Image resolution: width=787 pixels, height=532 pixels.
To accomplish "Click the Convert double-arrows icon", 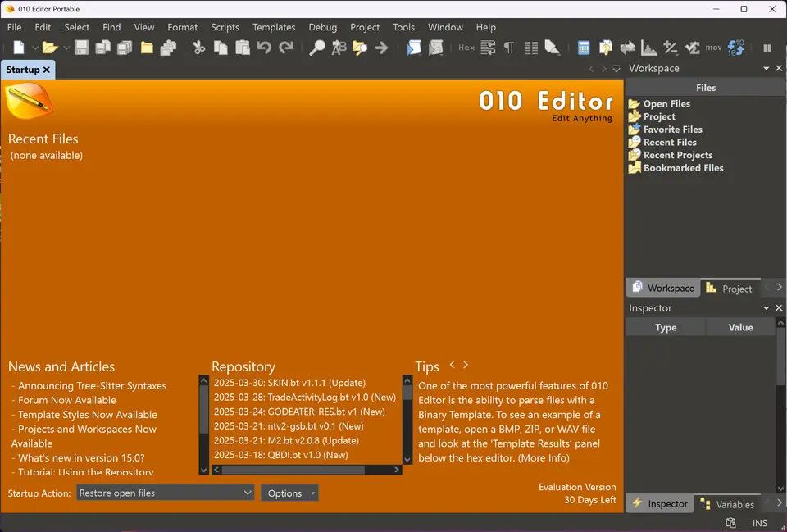I will 627,48.
